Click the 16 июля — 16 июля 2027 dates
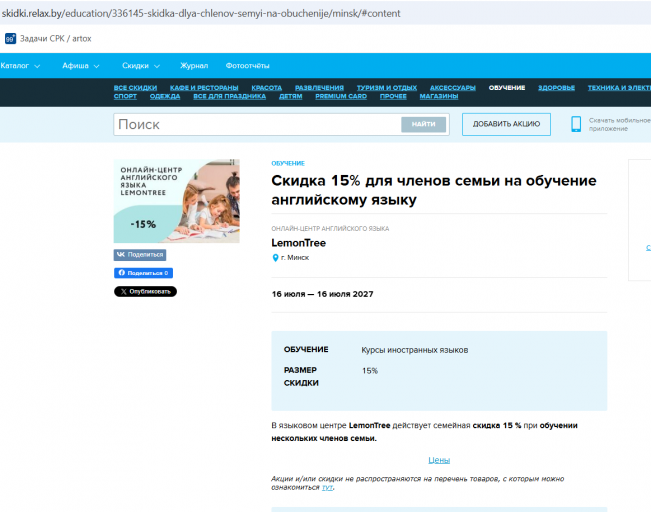 click(x=322, y=294)
